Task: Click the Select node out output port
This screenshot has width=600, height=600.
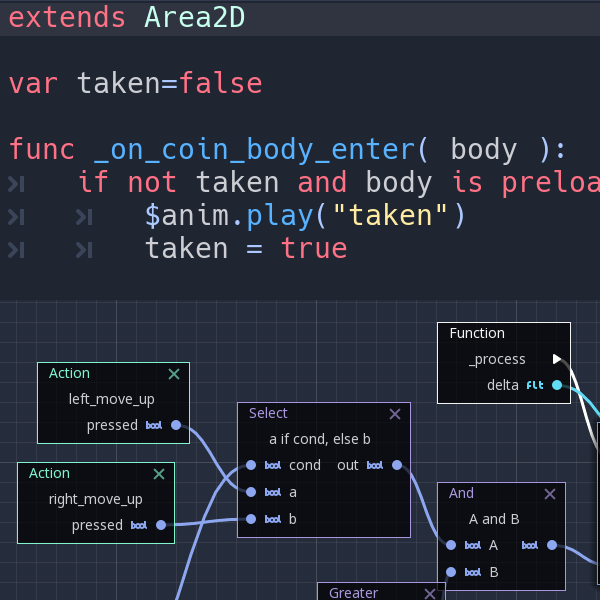Action: point(397,465)
